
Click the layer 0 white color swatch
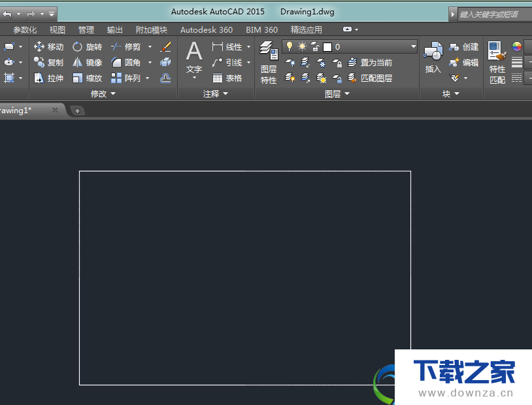327,47
